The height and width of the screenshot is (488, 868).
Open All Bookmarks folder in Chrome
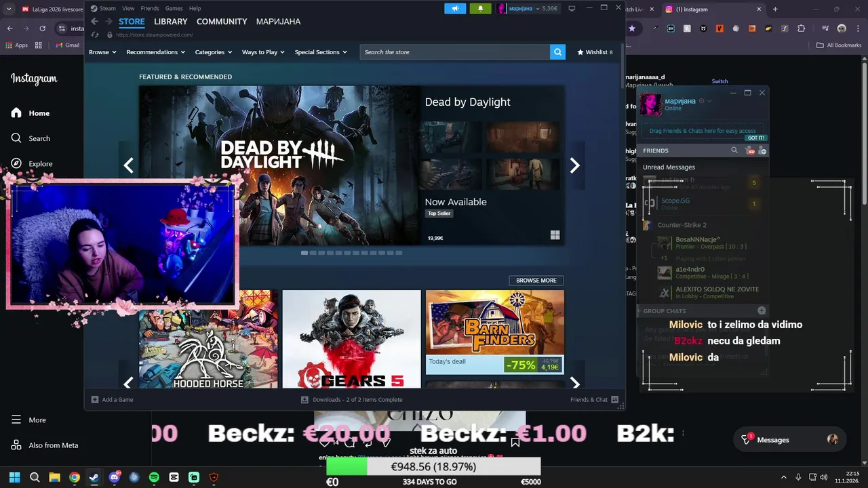click(839, 45)
